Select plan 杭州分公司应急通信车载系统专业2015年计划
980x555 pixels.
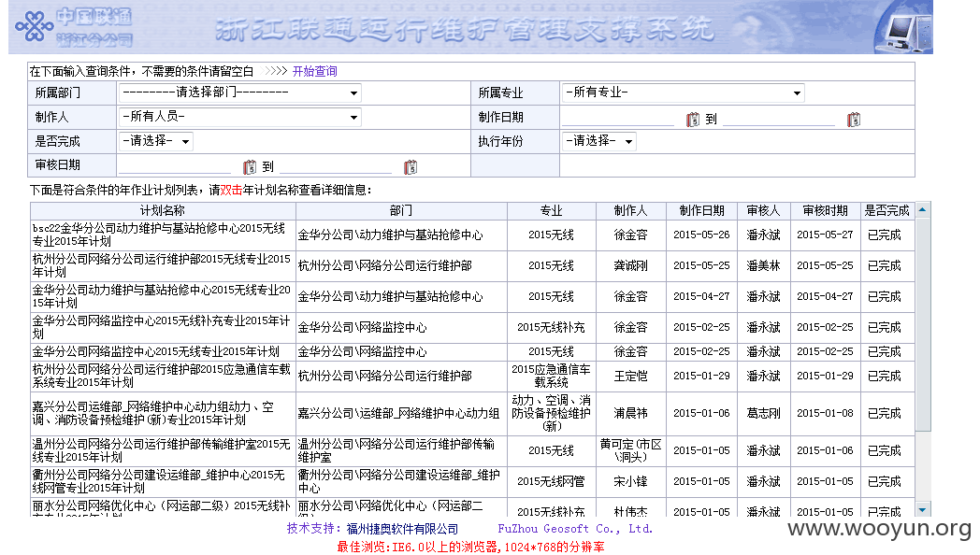163,376
